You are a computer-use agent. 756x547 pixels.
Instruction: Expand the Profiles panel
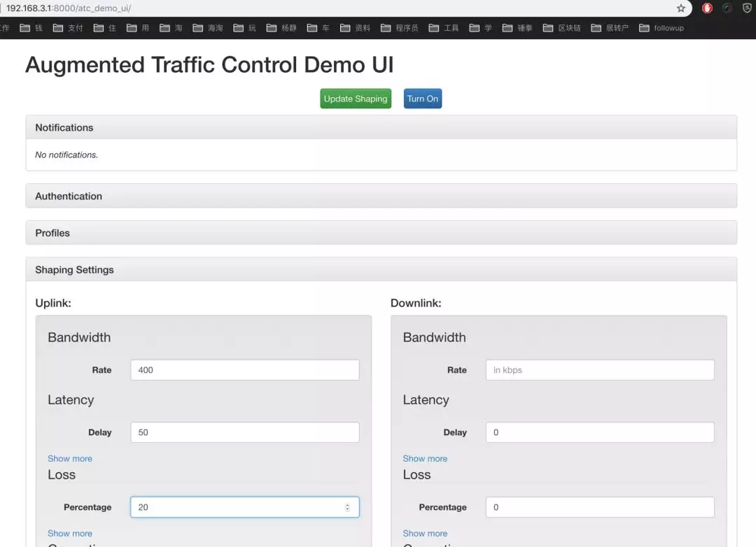tap(381, 233)
